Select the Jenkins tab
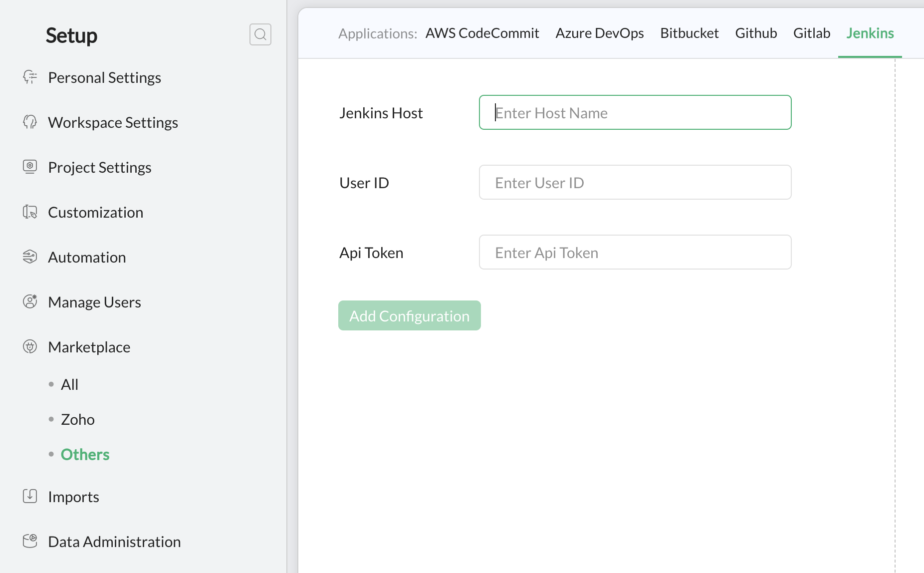Image resolution: width=924 pixels, height=573 pixels. pyautogui.click(x=870, y=33)
